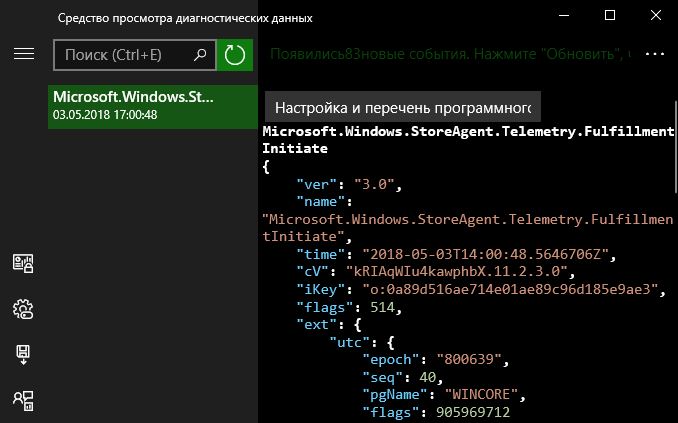Focus the Поиск (Ctrl+E) search field
The width and height of the screenshot is (678, 423).
click(x=134, y=55)
